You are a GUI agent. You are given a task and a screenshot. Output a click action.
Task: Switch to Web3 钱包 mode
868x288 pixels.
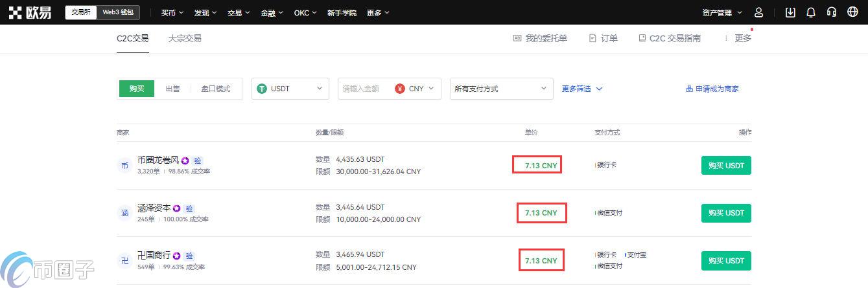pos(119,12)
